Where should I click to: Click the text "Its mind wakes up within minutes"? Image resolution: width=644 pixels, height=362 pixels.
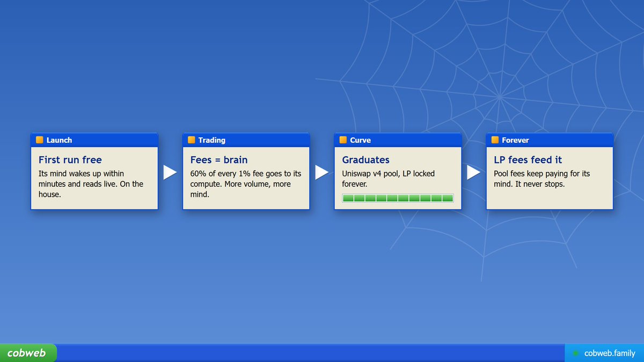[91, 184]
